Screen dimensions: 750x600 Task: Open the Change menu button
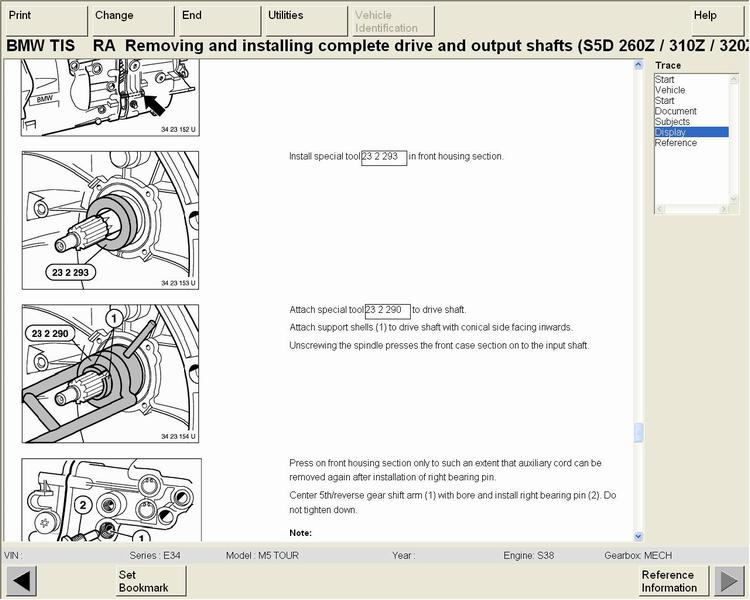pos(130,21)
